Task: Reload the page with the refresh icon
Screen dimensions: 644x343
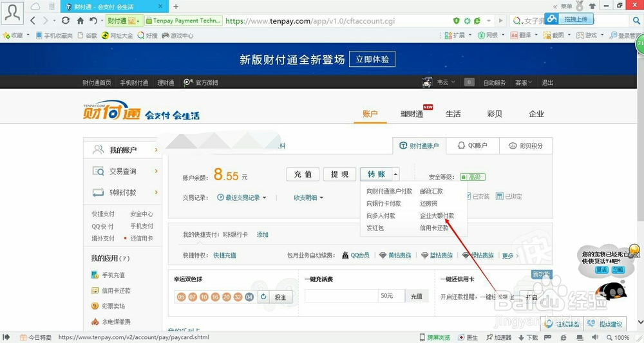Action: [x=65, y=21]
